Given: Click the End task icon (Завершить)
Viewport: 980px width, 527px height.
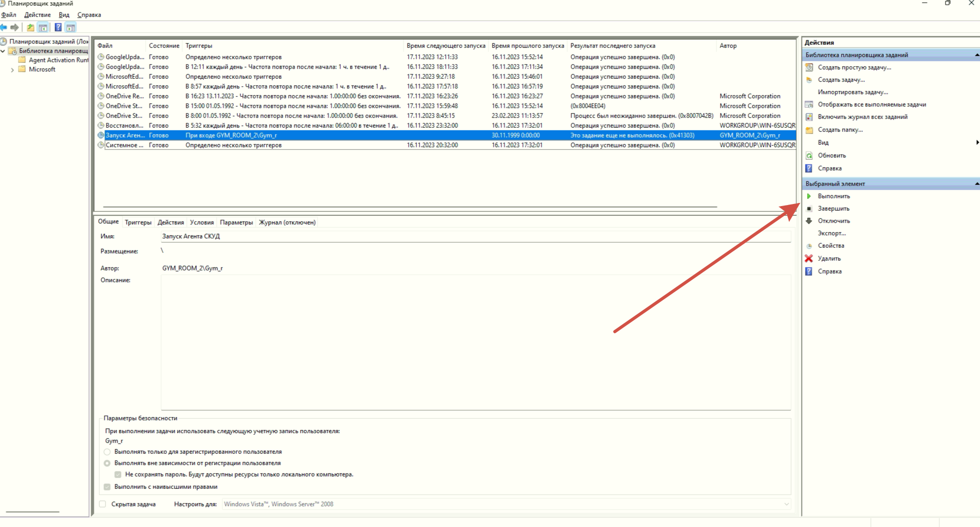Looking at the screenshot, I should coord(809,209).
